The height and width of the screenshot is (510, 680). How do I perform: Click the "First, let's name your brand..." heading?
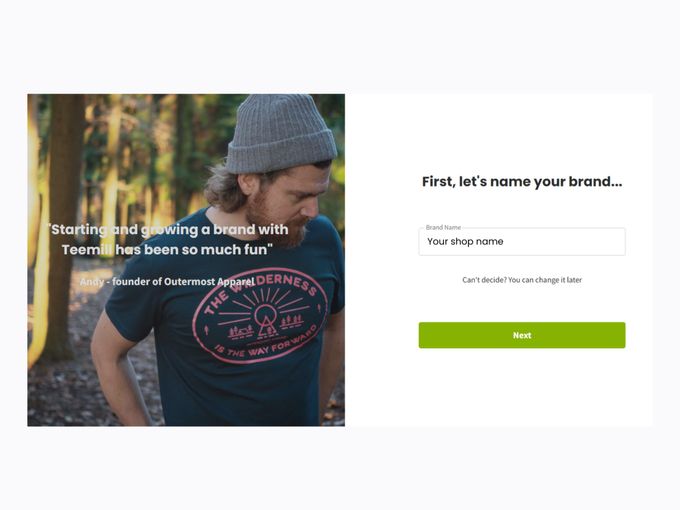point(521,182)
